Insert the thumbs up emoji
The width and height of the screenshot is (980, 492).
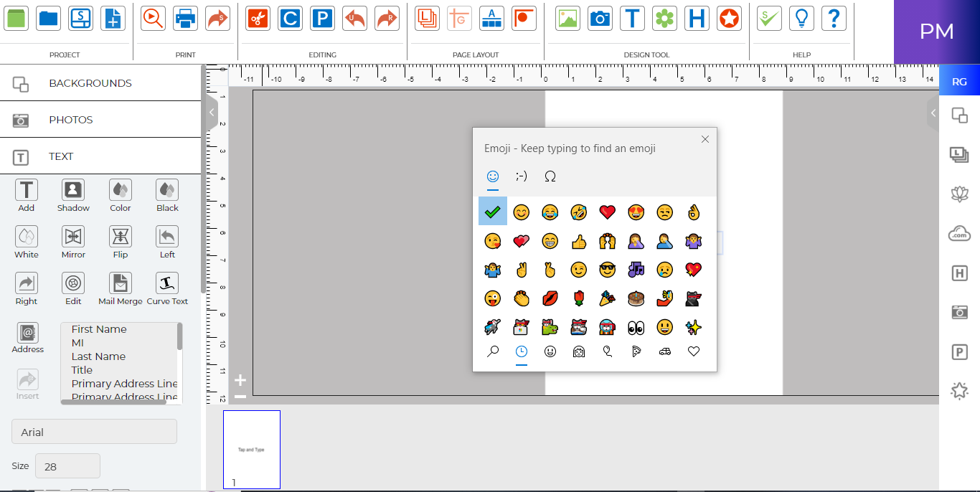click(x=579, y=241)
